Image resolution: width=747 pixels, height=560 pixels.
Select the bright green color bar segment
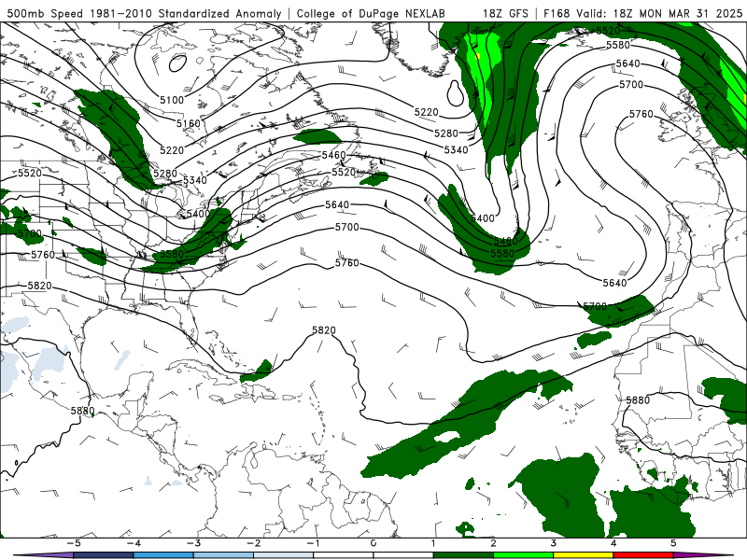(x=523, y=555)
